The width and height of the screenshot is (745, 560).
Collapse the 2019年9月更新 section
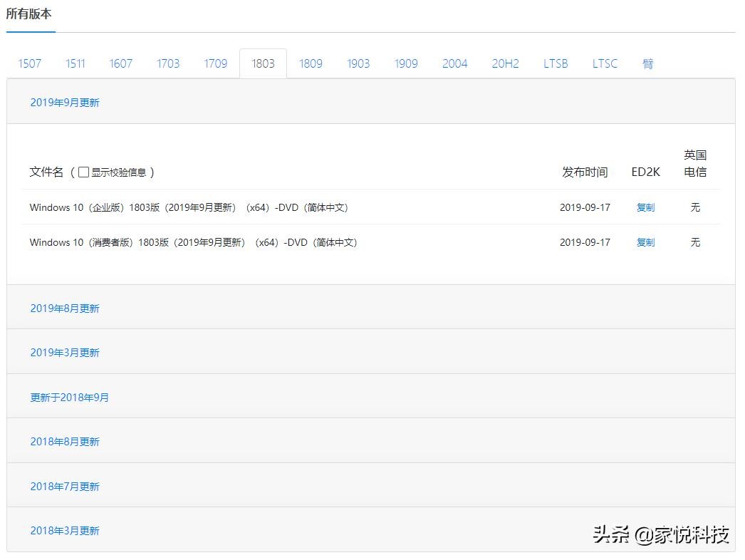(65, 103)
